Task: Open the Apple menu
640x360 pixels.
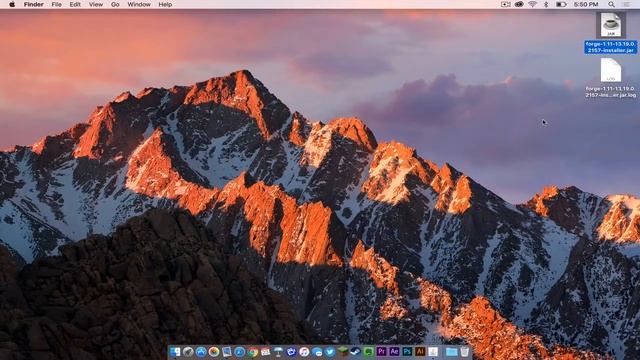Action: tap(12, 4)
